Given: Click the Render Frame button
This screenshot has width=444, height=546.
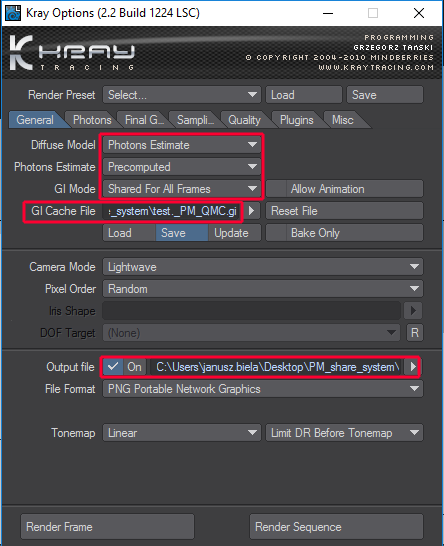Looking at the screenshot, I should coord(107,526).
